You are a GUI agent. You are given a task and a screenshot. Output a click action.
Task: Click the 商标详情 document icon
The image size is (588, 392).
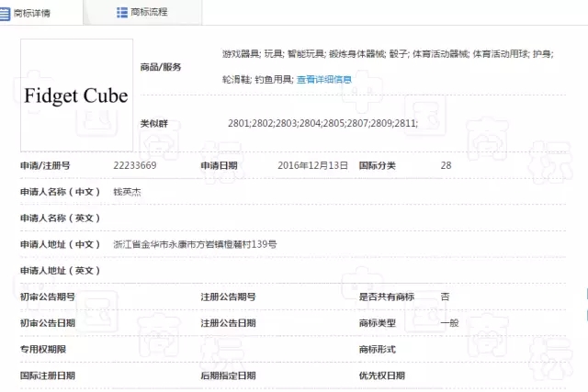(5, 14)
